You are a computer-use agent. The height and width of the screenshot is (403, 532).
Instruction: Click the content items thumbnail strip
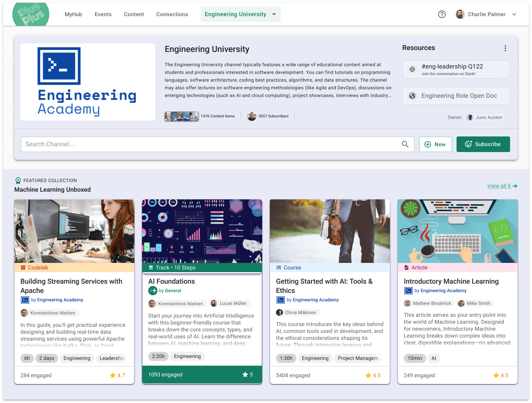coord(182,116)
